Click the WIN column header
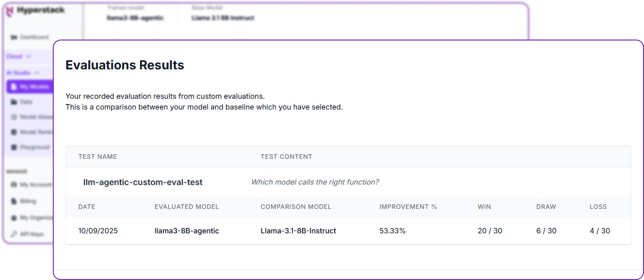This screenshot has height=280, width=644. 484,207
